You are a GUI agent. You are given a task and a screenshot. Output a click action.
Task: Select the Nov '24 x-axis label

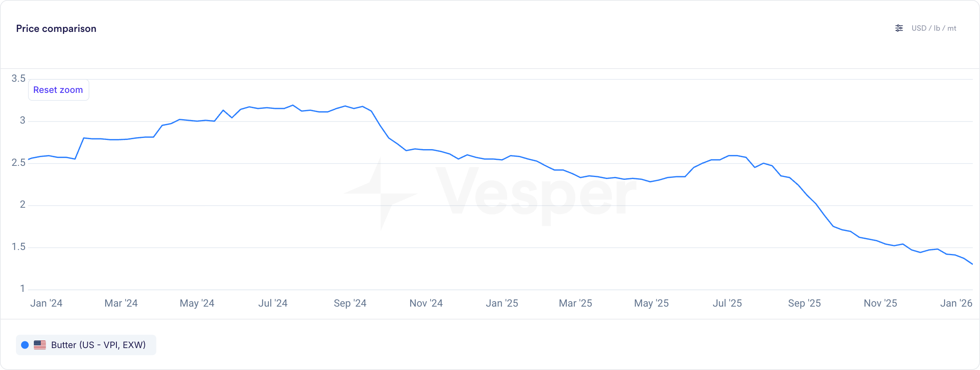(x=426, y=303)
